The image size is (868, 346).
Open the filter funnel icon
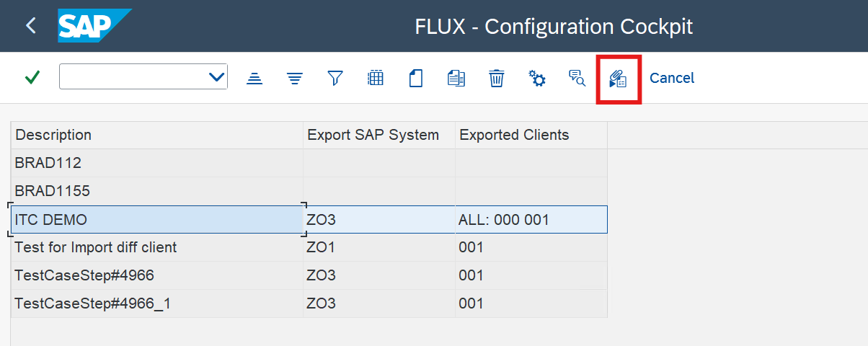pos(335,78)
